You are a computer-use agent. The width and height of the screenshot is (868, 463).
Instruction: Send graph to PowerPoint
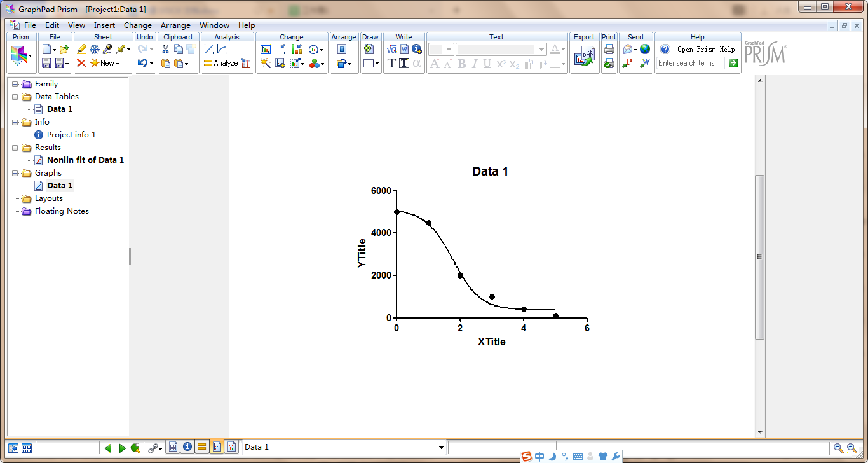(627, 63)
